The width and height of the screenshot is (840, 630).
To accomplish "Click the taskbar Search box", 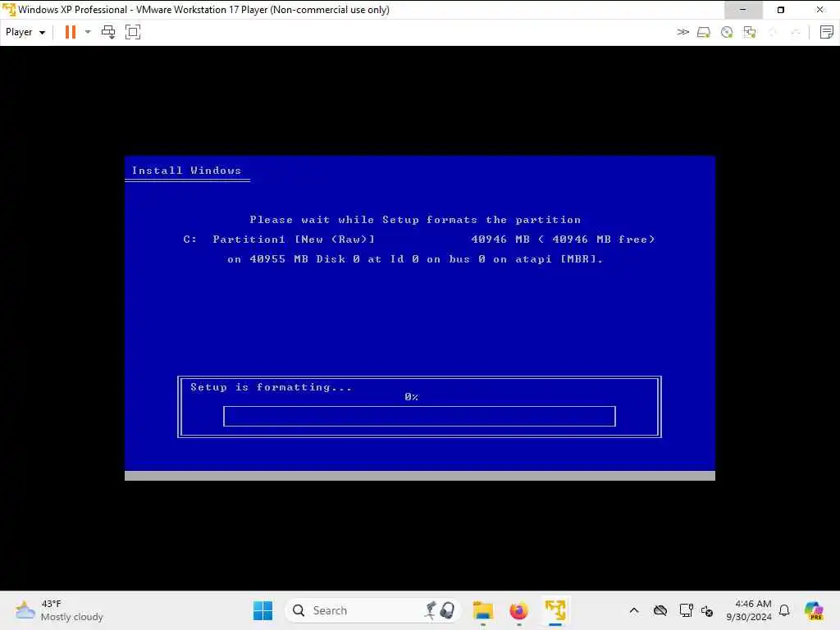I will coord(372,610).
